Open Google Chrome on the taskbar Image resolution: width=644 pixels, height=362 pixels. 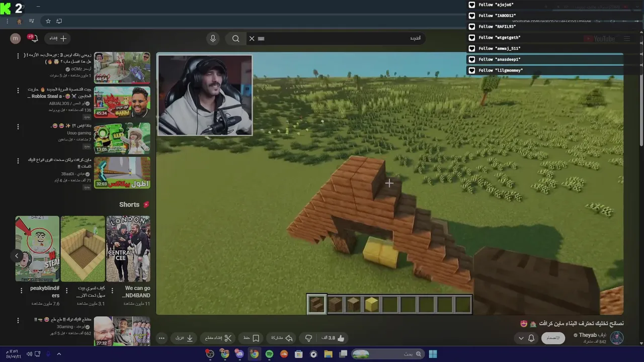(255, 354)
